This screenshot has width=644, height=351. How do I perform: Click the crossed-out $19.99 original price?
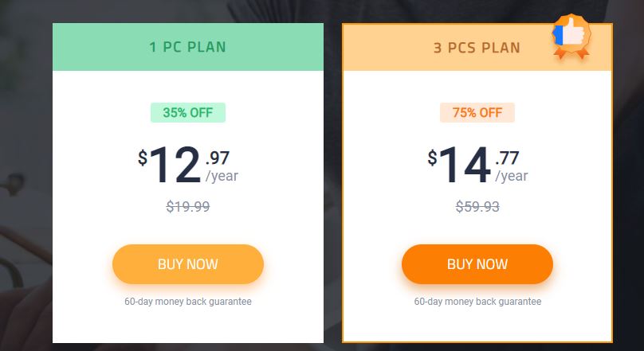(x=187, y=206)
